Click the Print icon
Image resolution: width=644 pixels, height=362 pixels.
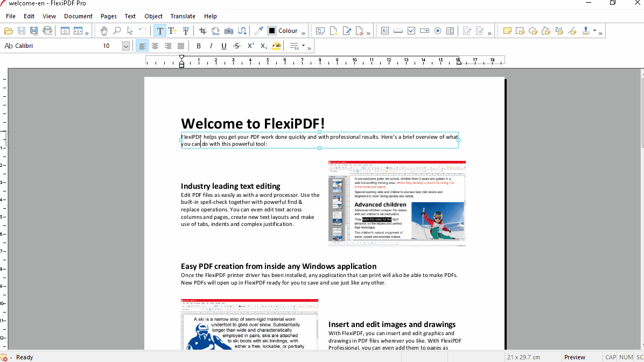[x=47, y=31]
